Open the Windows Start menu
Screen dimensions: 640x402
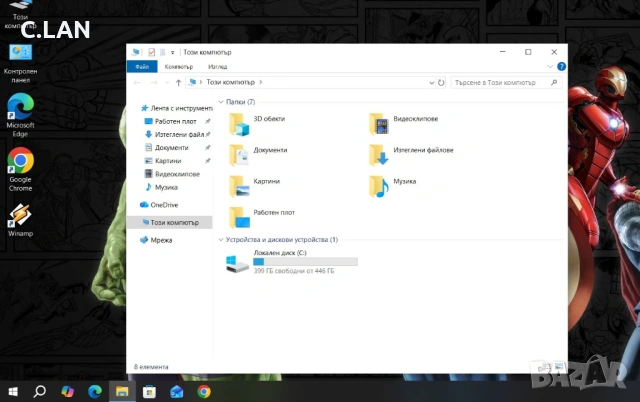[13, 391]
